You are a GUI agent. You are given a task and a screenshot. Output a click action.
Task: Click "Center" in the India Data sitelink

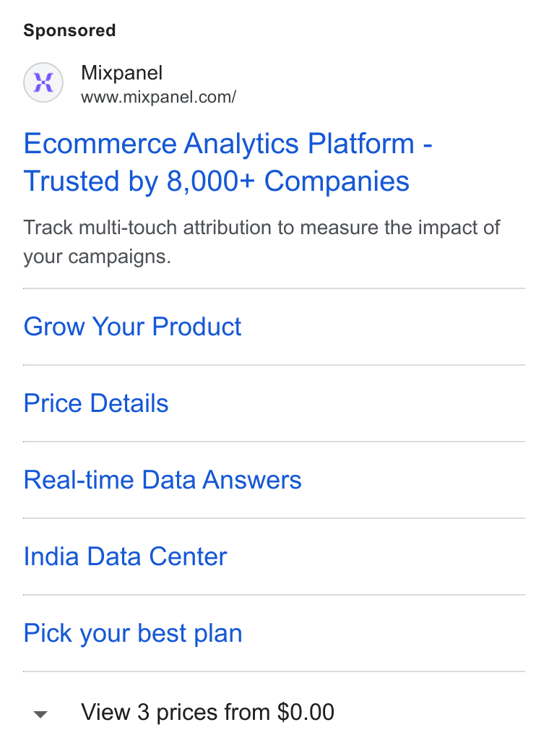[x=188, y=557]
